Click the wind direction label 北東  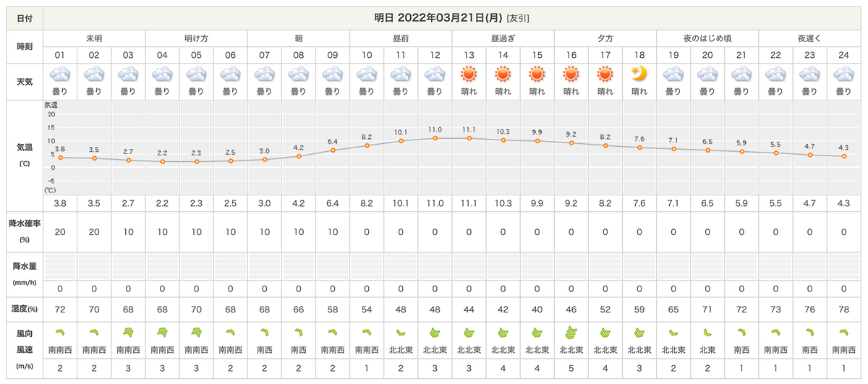point(707,350)
